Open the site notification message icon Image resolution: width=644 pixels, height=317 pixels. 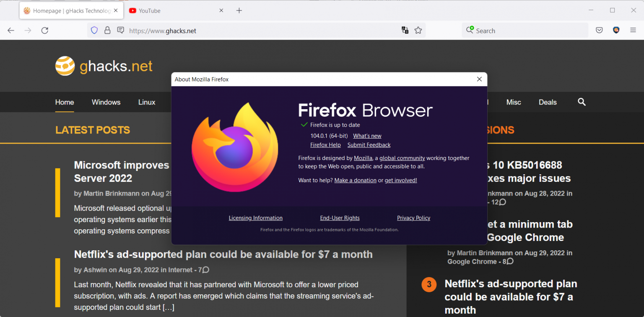click(121, 30)
